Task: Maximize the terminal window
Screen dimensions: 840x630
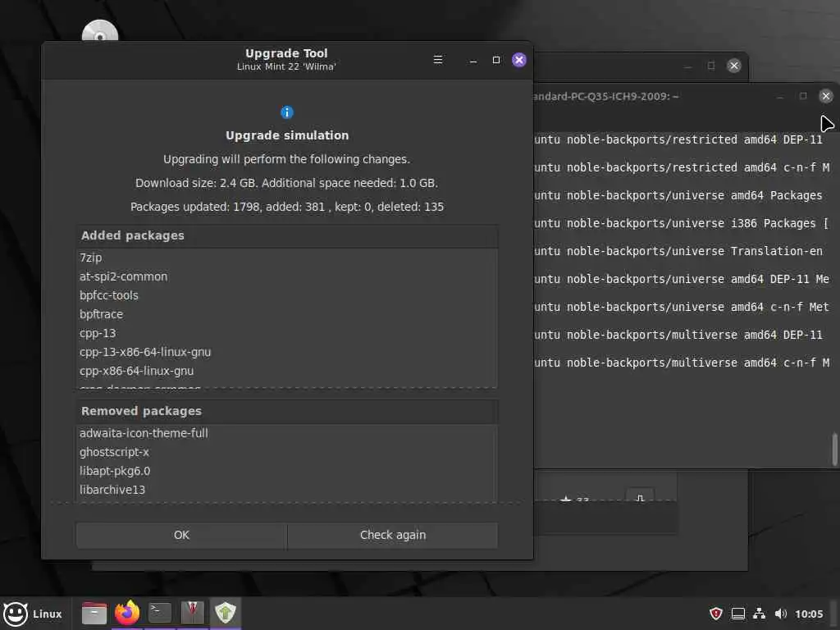Action: tap(802, 96)
